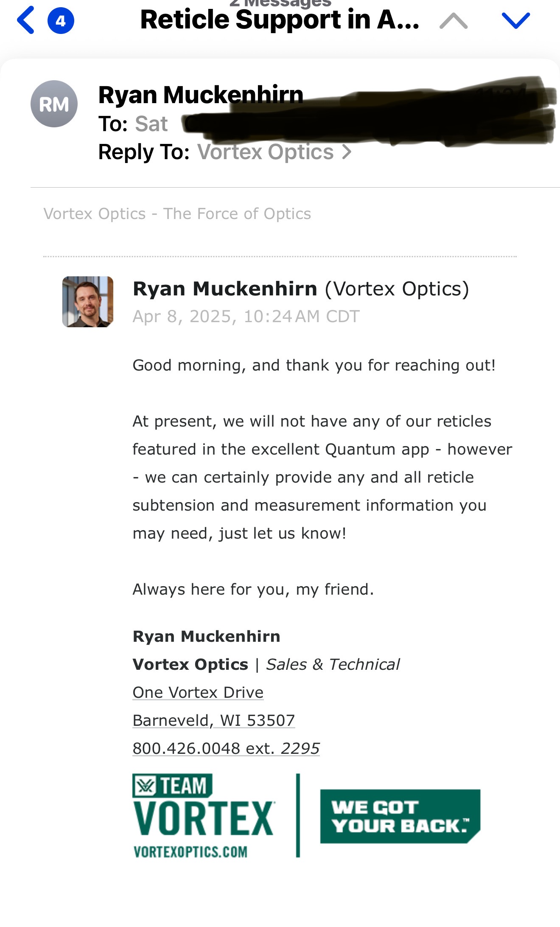
Task: Tap the Reticle Support subject title
Action: coord(280,20)
